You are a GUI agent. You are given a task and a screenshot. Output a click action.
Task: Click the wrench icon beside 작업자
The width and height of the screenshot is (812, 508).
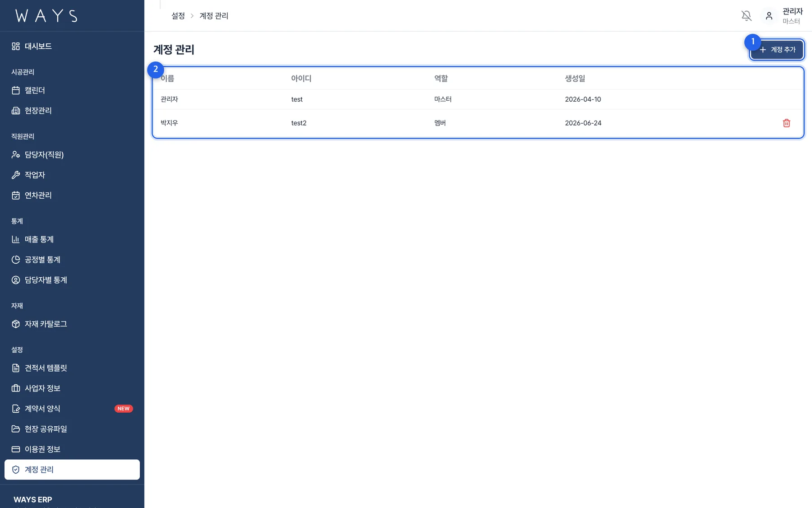point(16,175)
